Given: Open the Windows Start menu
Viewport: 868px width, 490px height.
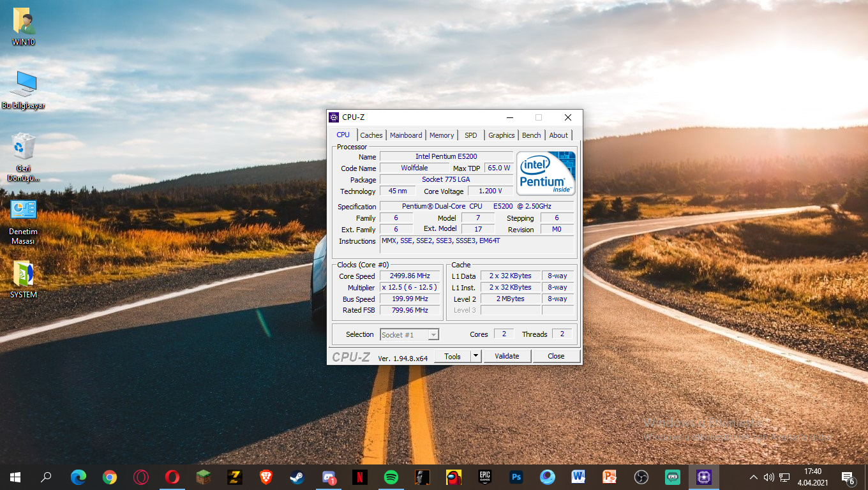Looking at the screenshot, I should [15, 477].
